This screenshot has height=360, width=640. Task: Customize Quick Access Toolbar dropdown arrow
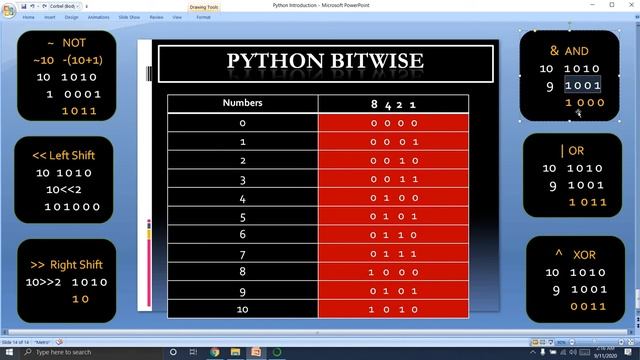86,7
